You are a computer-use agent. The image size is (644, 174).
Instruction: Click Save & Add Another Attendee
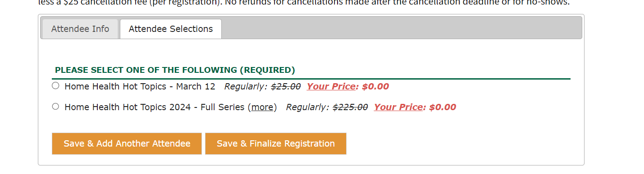(127, 143)
